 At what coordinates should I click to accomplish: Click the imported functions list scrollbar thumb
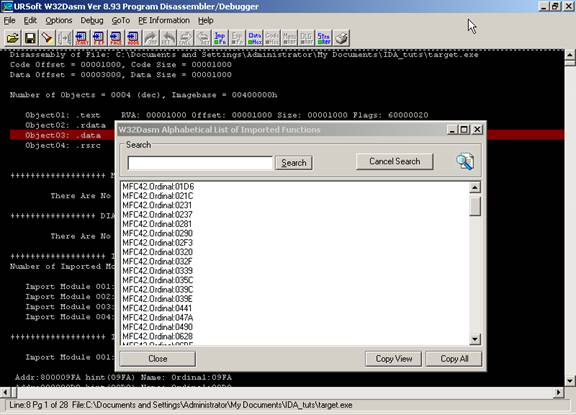475,206
